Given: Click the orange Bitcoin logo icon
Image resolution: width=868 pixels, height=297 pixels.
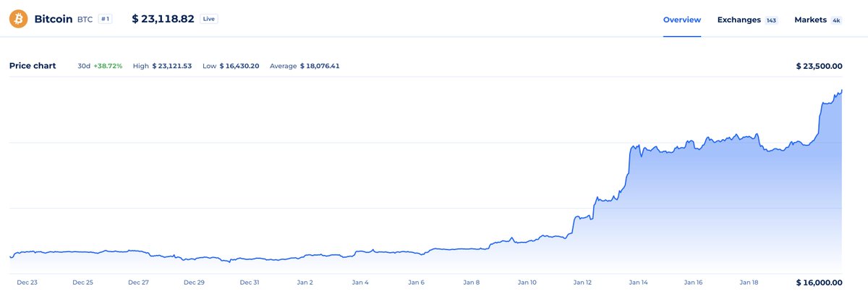Looking at the screenshot, I should pos(18,19).
